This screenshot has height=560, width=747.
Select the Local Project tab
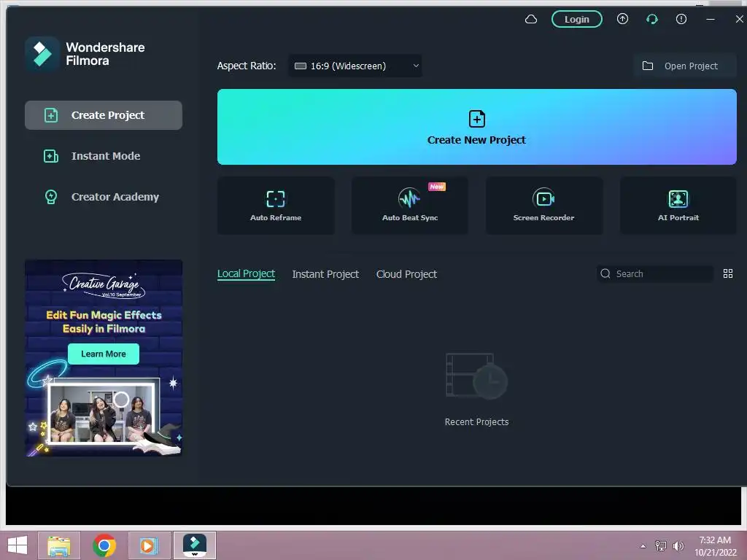click(246, 274)
